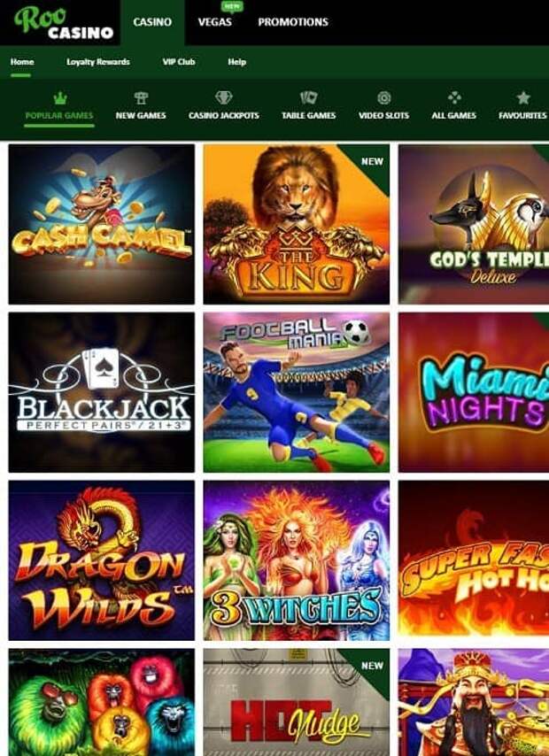Click the Roo Casino logo
The width and height of the screenshot is (549, 756).
point(63,23)
